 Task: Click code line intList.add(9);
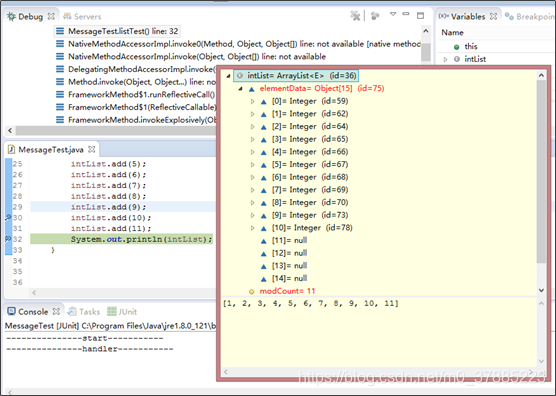[x=108, y=207]
